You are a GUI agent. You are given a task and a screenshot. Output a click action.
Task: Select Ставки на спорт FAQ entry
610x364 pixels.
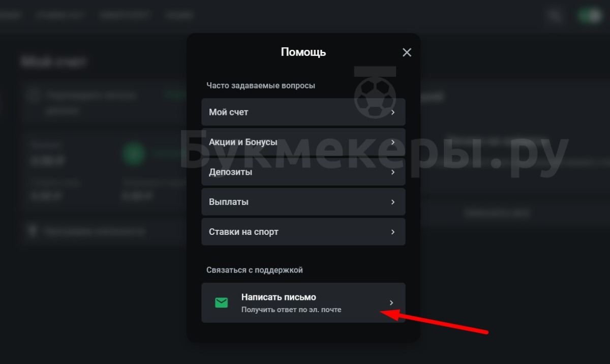[303, 232]
